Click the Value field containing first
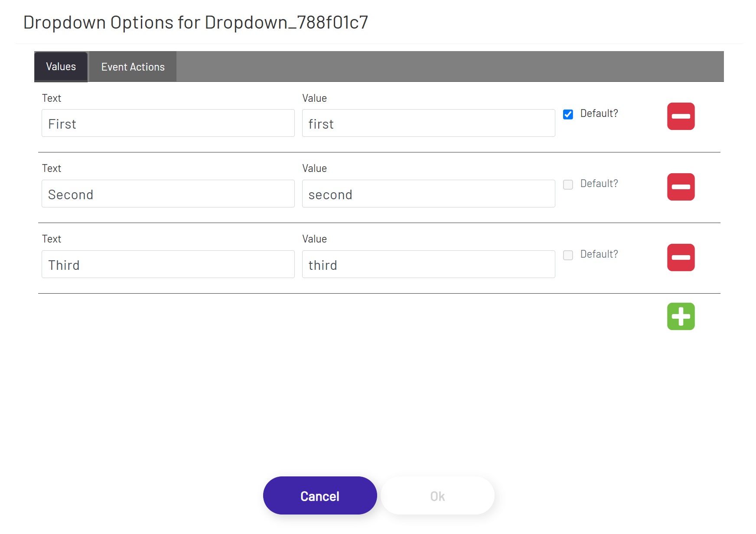This screenshot has width=756, height=534. pyautogui.click(x=428, y=123)
